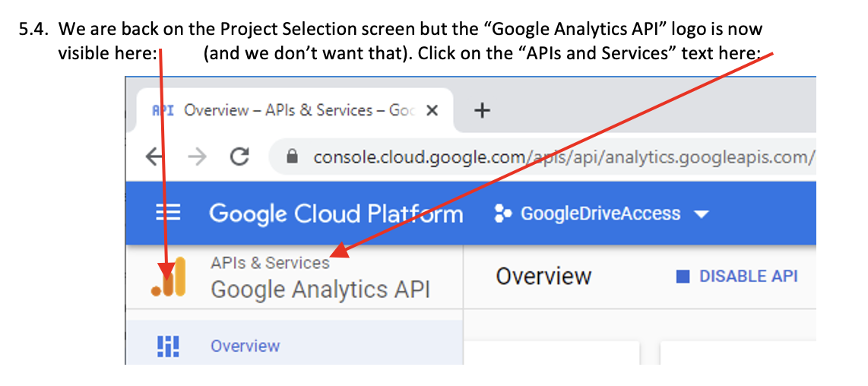Close the Overview browser tab
Screen dimensions: 868x386
(432, 111)
